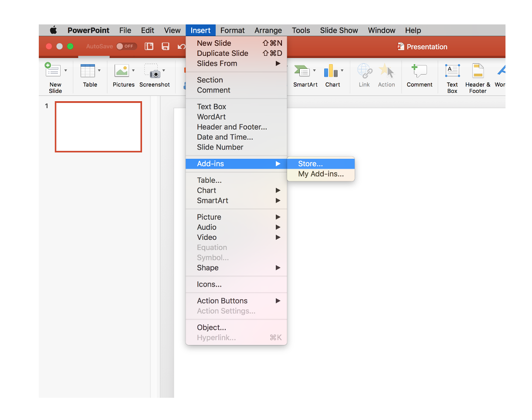The height and width of the screenshot is (420, 532).
Task: Open My Add-ins... from the submenu
Action: (321, 174)
